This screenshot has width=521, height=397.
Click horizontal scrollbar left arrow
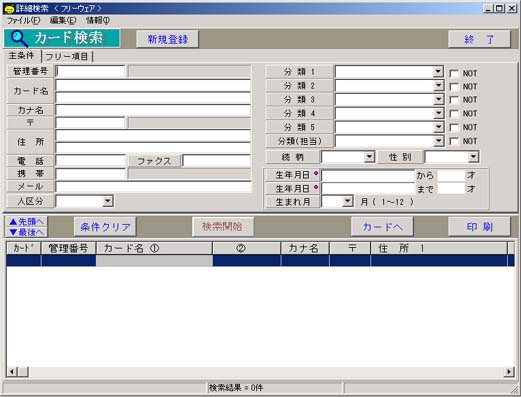point(12,371)
